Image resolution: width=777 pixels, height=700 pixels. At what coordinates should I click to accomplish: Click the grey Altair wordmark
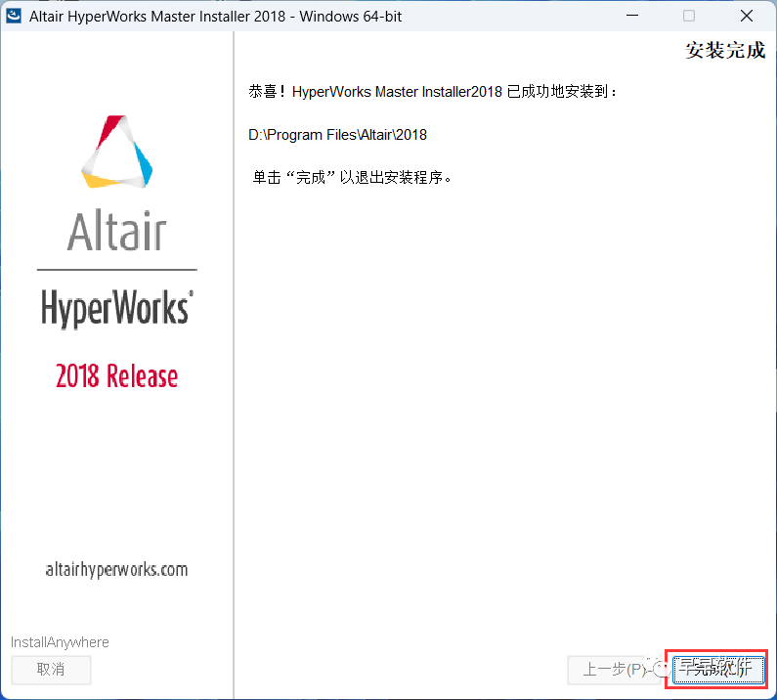116,233
